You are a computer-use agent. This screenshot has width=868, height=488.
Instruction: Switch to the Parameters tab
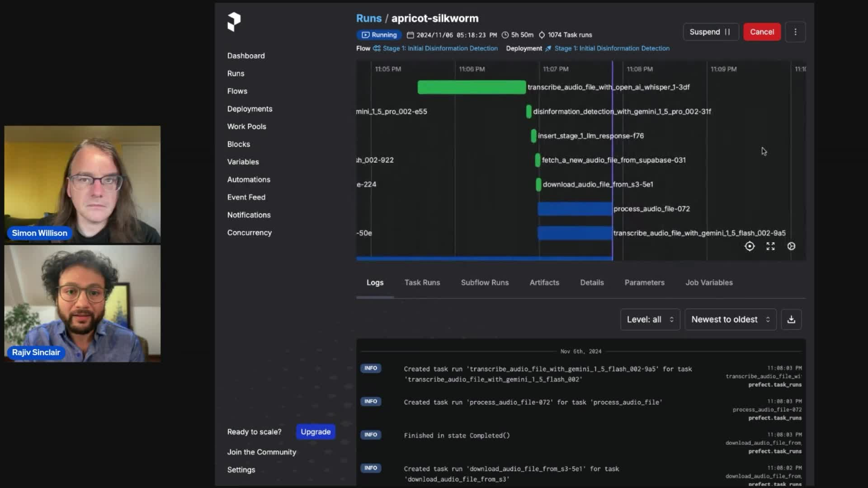tap(644, 282)
